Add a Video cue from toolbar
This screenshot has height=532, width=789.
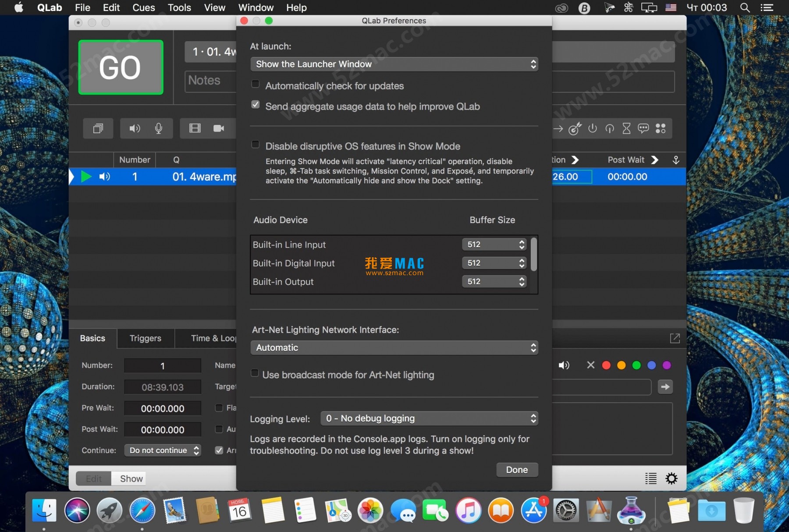coord(195,128)
